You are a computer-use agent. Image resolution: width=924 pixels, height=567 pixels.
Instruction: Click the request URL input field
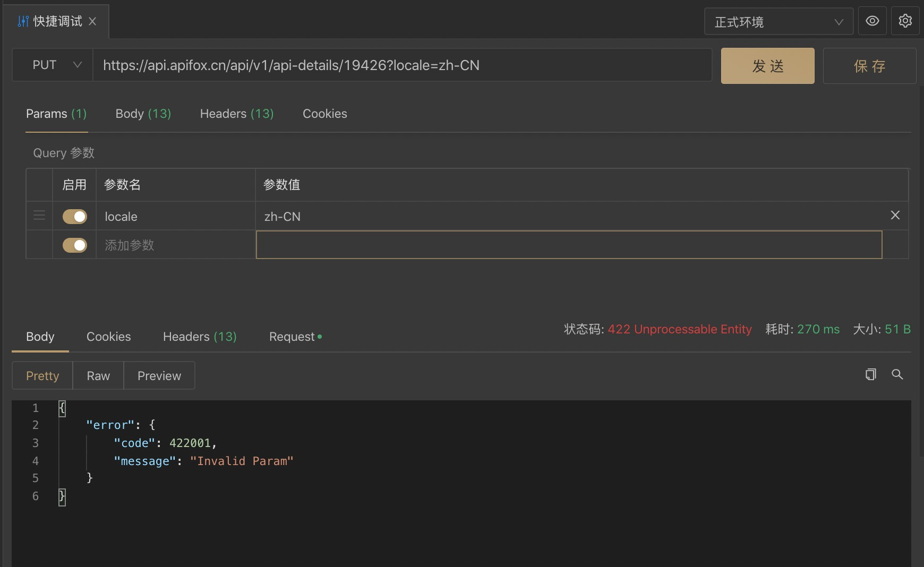(x=402, y=65)
